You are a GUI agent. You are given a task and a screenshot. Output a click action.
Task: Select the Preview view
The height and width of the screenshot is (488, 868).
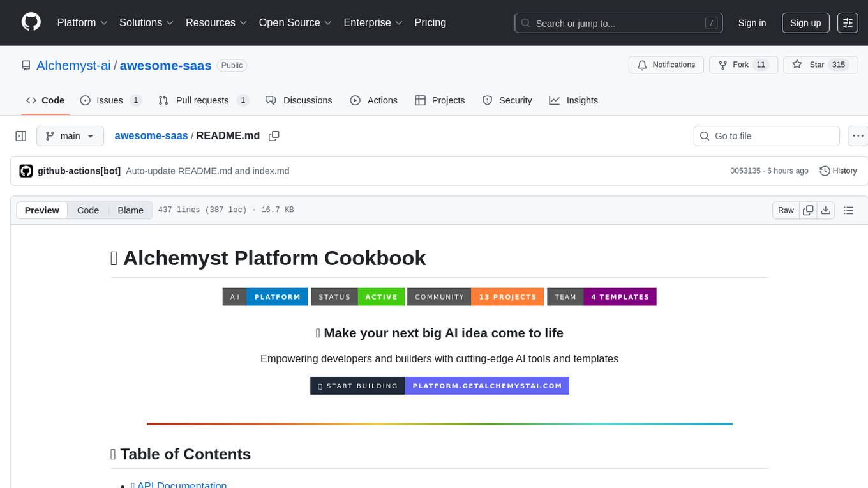[42, 210]
